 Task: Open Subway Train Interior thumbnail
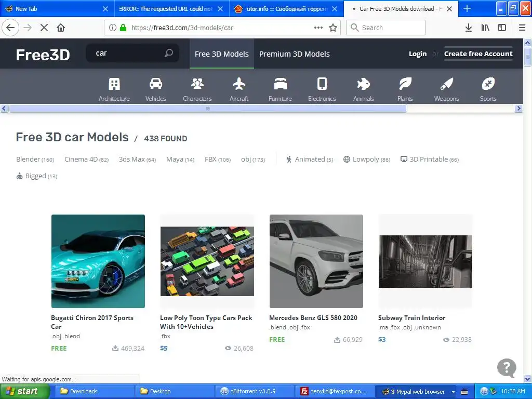coord(425,261)
